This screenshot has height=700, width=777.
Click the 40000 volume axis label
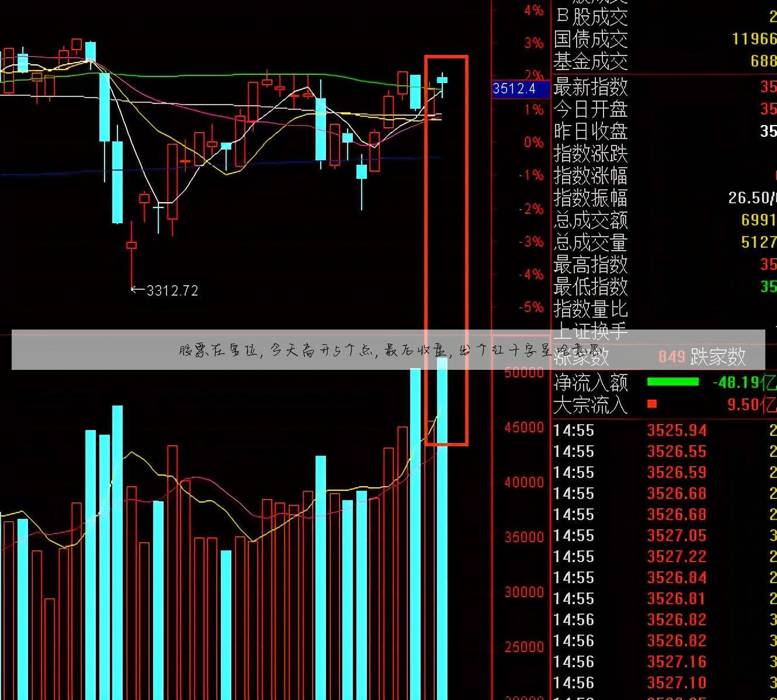point(524,483)
